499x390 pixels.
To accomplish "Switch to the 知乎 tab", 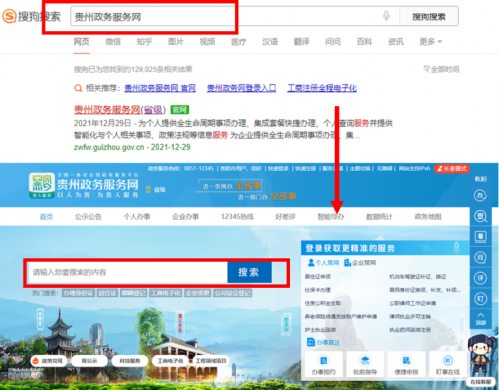I will click(x=144, y=42).
